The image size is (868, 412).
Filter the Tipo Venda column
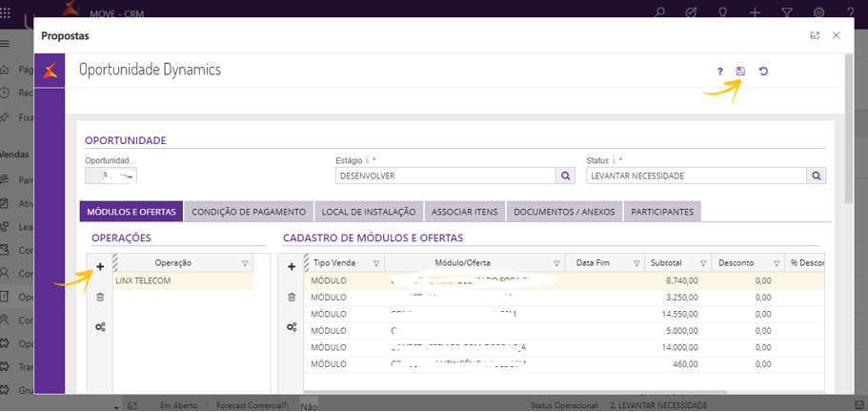click(x=376, y=263)
